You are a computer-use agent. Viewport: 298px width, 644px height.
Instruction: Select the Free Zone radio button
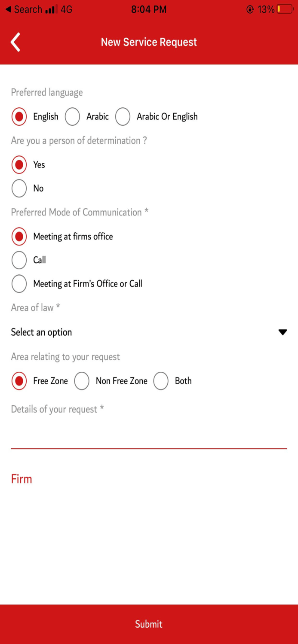[x=19, y=381]
